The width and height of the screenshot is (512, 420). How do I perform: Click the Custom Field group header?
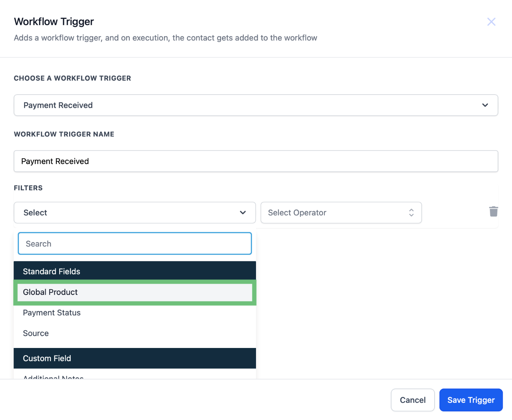point(135,358)
